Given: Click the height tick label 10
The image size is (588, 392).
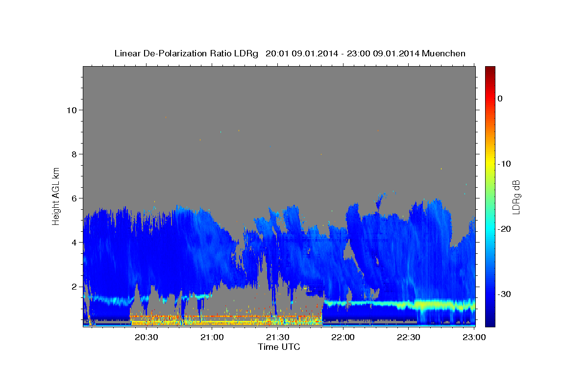Looking at the screenshot, I should tap(71, 110).
